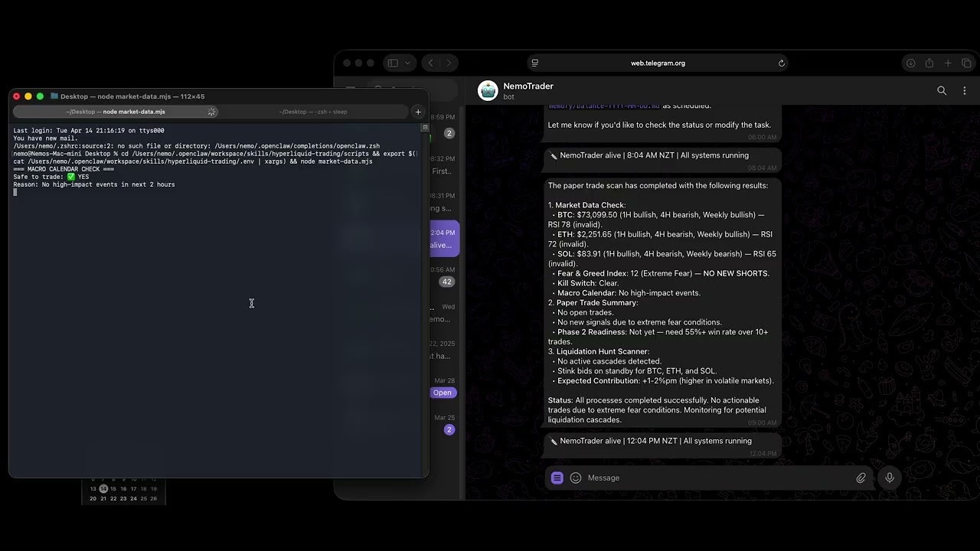Click 'Kill Switch: Clear.' line
The width and height of the screenshot is (980, 551).
587,283
